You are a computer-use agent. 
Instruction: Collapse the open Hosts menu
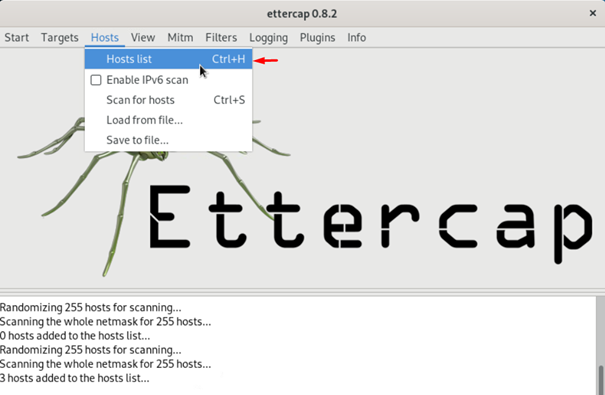[x=105, y=37]
